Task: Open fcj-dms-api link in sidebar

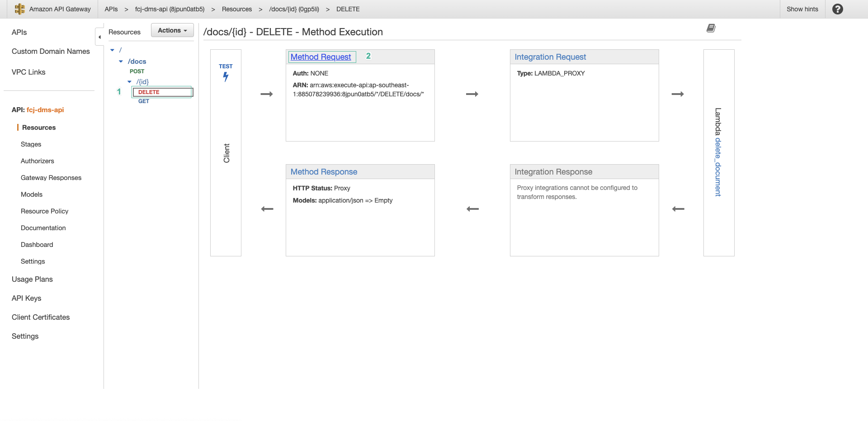Action: 45,110
